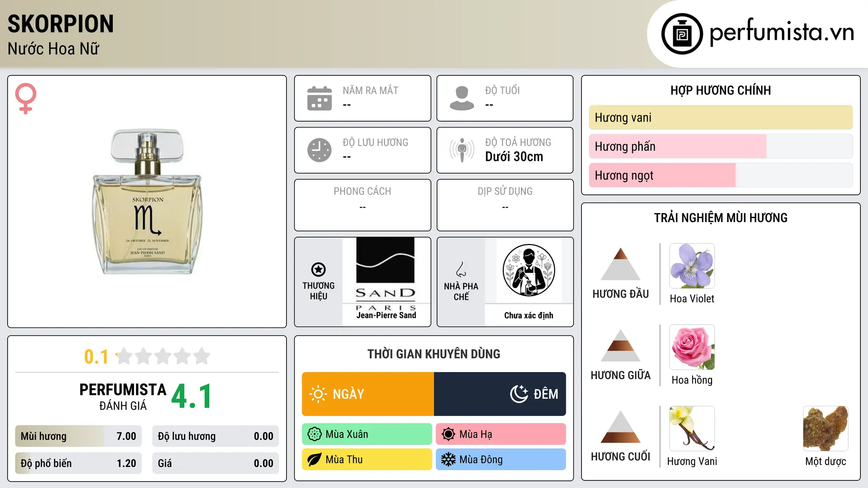Open the Jean-Pierre Sand brand logo
This screenshot has height=488, width=868.
tap(386, 274)
